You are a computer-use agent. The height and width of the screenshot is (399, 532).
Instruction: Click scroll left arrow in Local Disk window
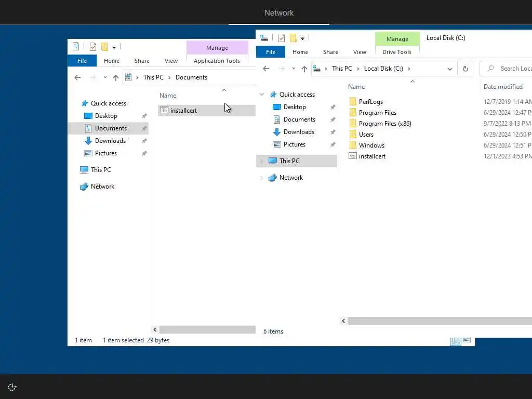tap(343, 321)
